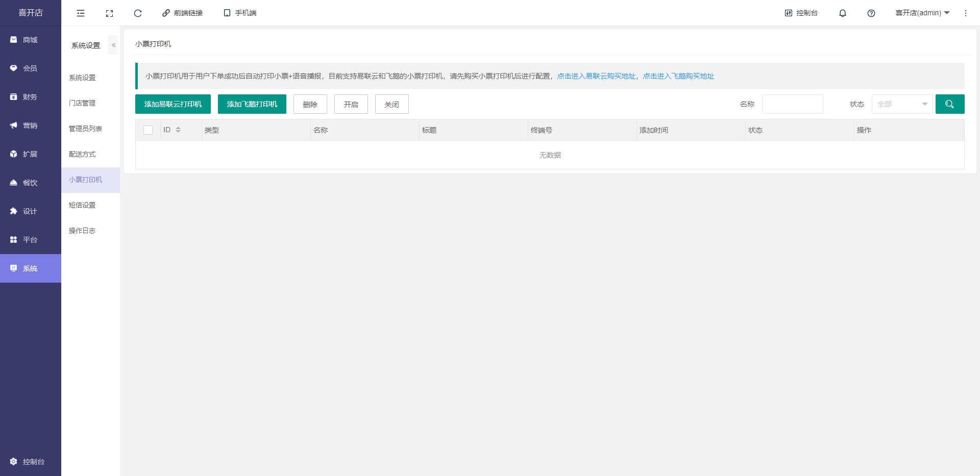Select the 系统 system section

pos(31,268)
